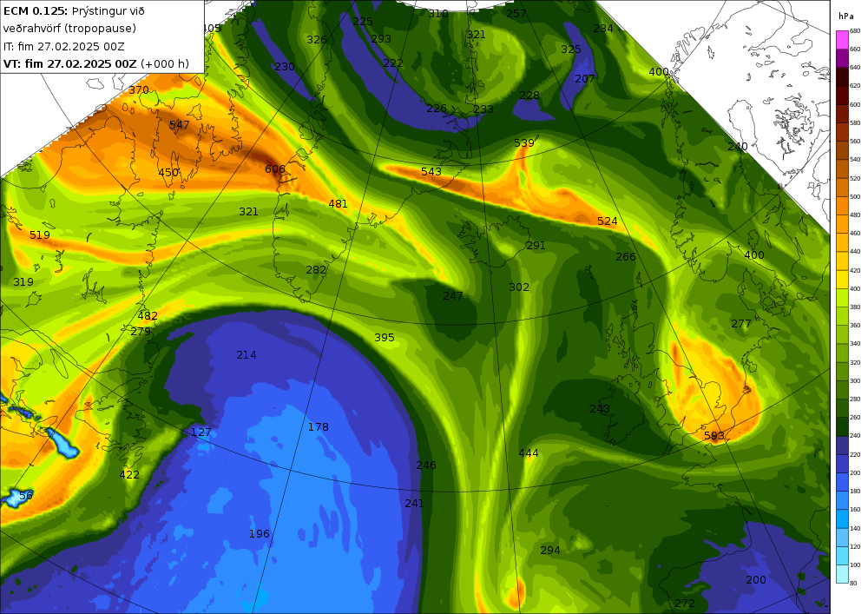The width and height of the screenshot is (868, 614).
Task: Click the '272' pressure value on the map
Action: coord(686,604)
